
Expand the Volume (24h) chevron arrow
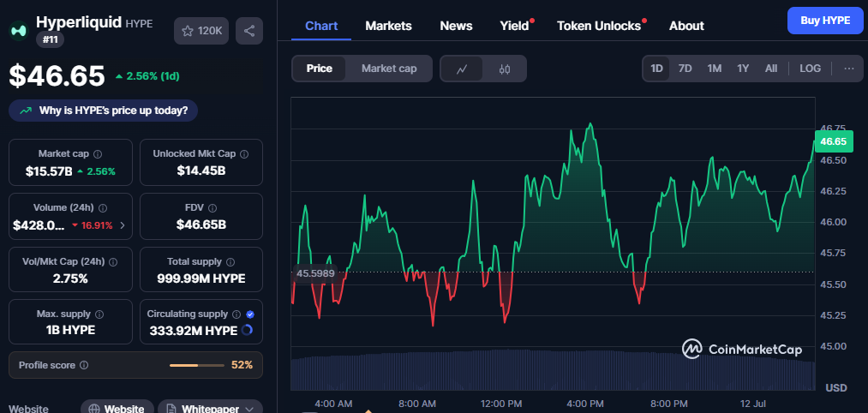(123, 225)
